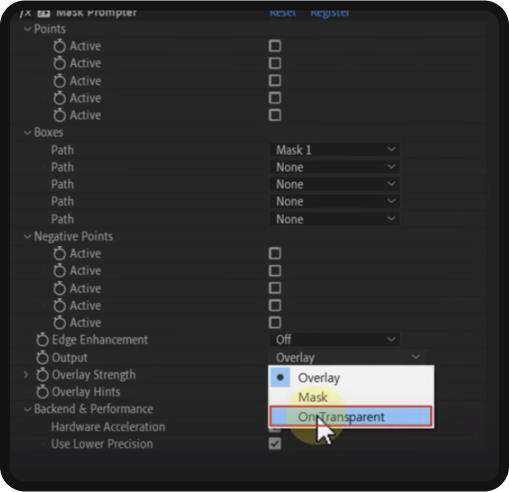Uncheck the Use Lower Precision checkbox
The width and height of the screenshot is (509, 492).
(x=275, y=444)
